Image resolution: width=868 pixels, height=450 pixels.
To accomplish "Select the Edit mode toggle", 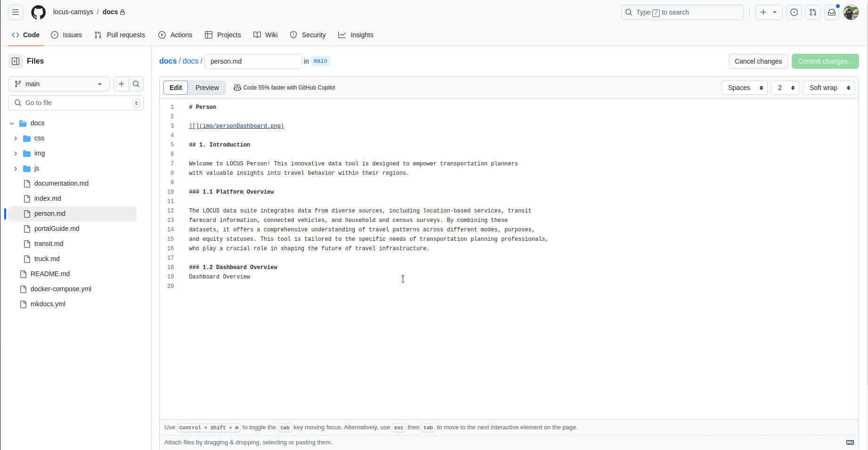I will (176, 88).
